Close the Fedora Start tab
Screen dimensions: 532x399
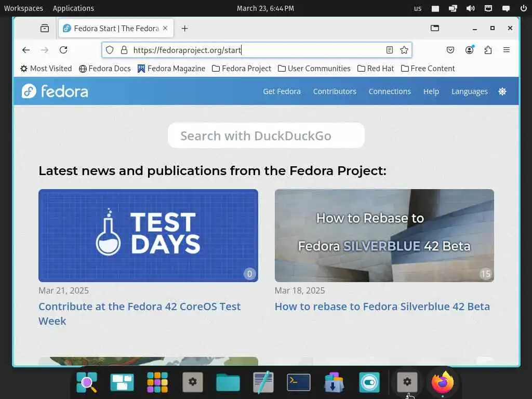pos(165,28)
